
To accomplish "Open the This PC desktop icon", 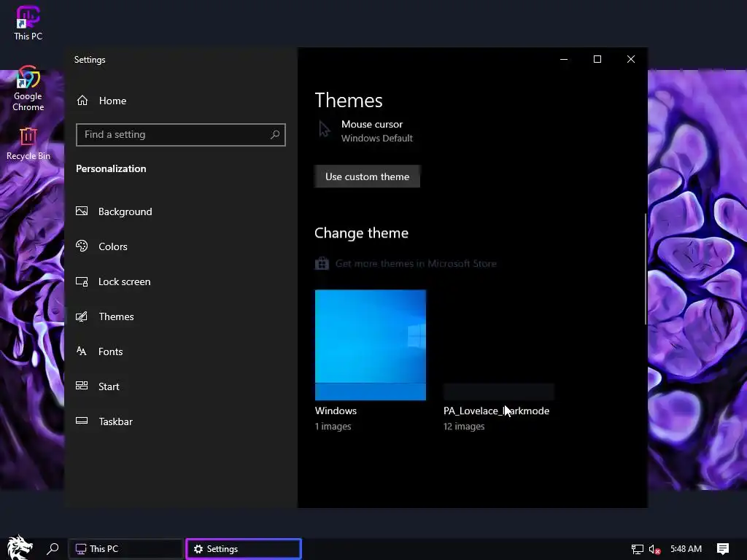I will 28,23.
